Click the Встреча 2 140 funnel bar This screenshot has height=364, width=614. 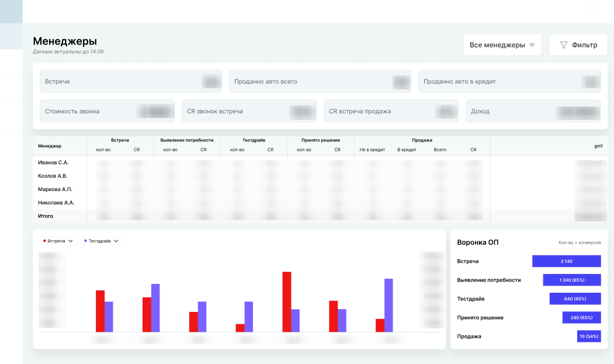point(566,261)
